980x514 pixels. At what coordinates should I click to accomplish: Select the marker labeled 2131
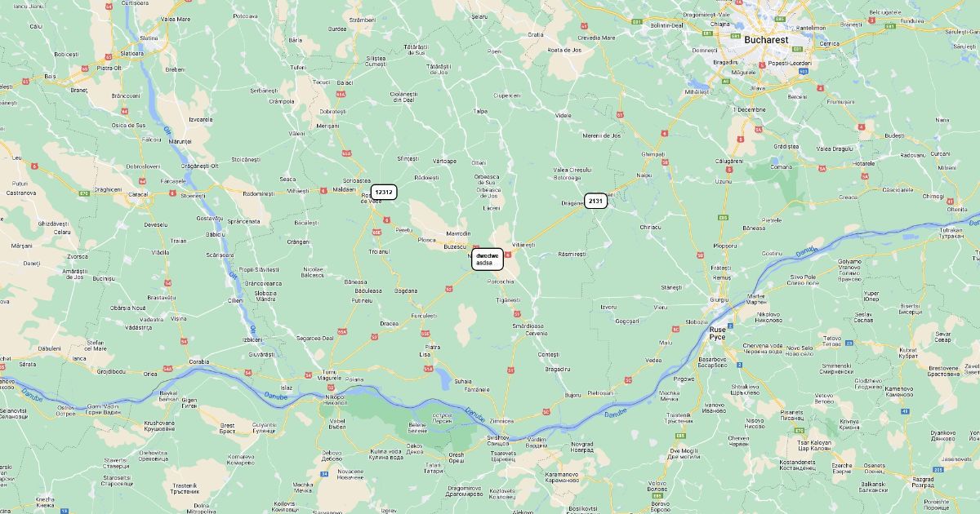(595, 201)
